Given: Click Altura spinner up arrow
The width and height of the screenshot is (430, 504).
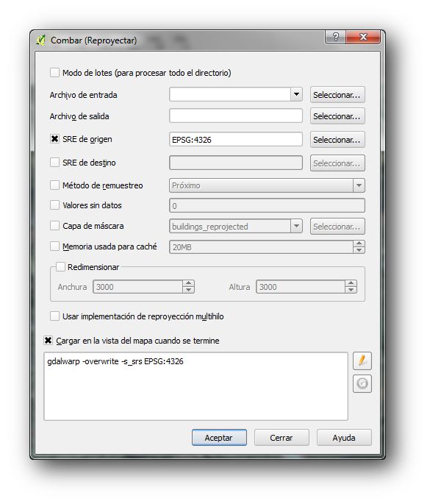Looking at the screenshot, I should click(351, 283).
